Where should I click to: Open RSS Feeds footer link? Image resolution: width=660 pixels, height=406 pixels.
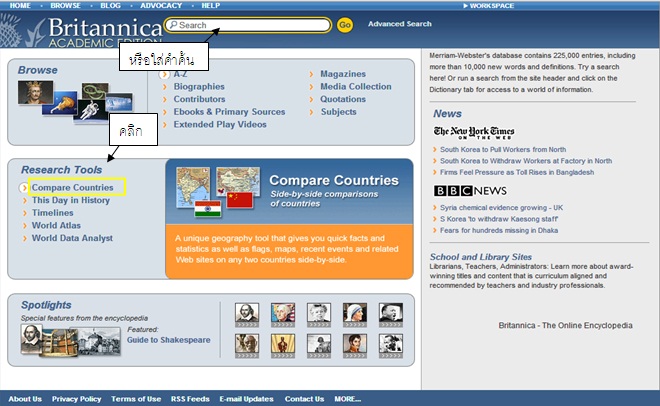(x=190, y=399)
